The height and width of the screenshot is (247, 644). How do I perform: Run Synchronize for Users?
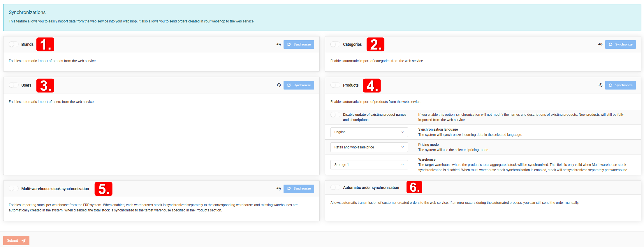299,85
